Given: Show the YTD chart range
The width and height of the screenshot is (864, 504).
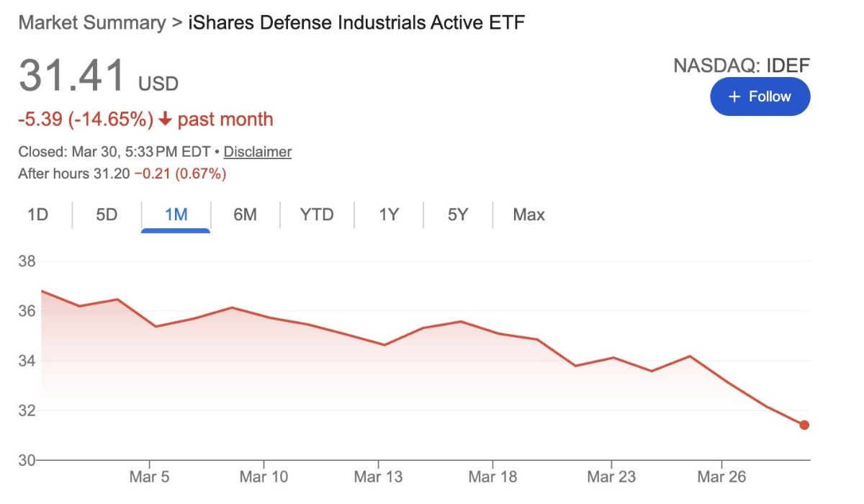Looking at the screenshot, I should [x=317, y=215].
